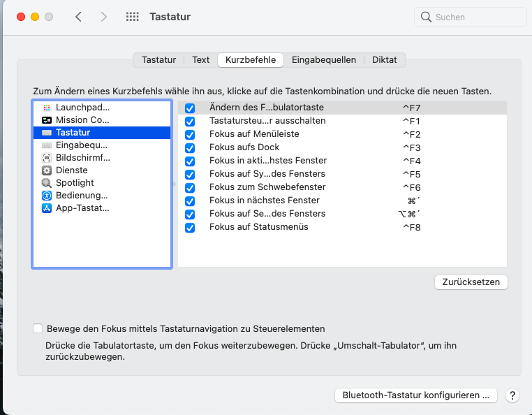Show all preferences via the grid icon
The image size is (532, 415).
132,17
